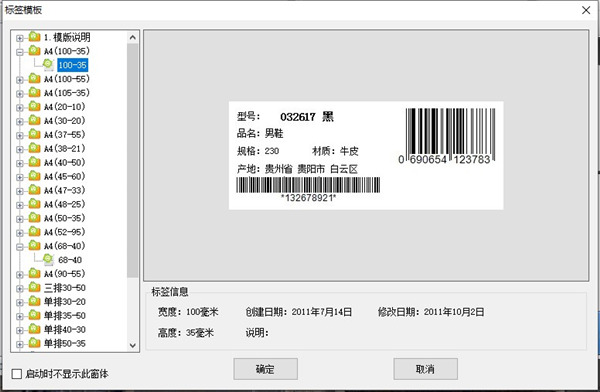Screen dimensions: 600x392
Task: Select A4(45-60) folder label
Action: coord(64,176)
